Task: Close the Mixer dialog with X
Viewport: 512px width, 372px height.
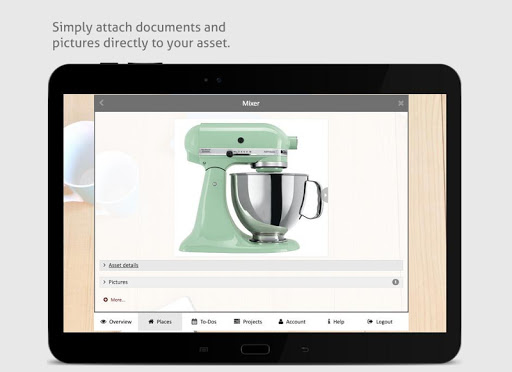Action: [x=401, y=103]
